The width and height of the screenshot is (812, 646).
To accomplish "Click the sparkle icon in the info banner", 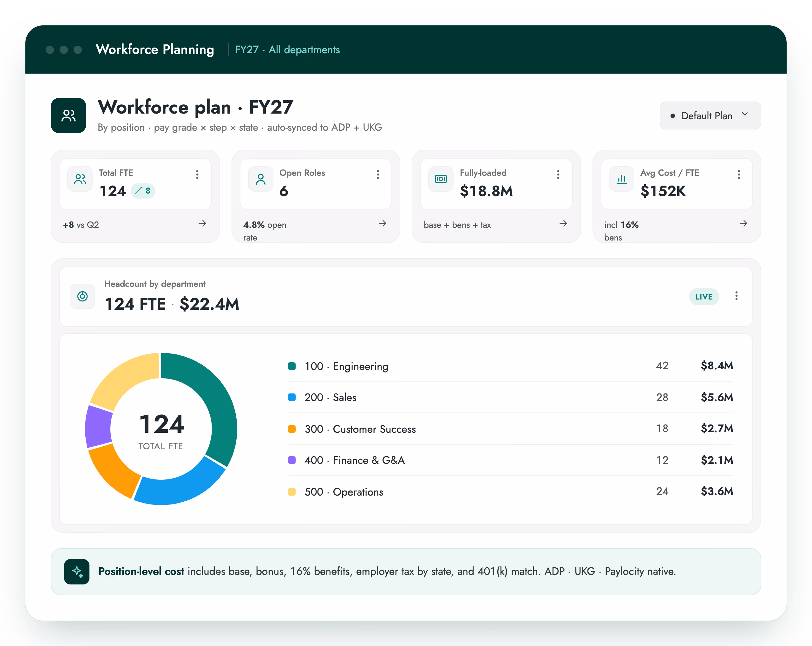I will [x=77, y=571].
